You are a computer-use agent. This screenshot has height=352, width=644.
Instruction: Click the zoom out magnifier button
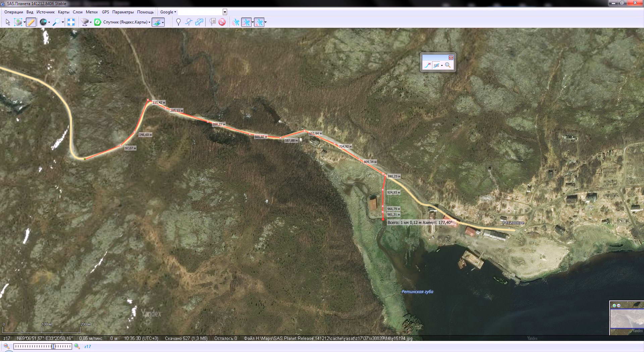[x=6, y=346]
